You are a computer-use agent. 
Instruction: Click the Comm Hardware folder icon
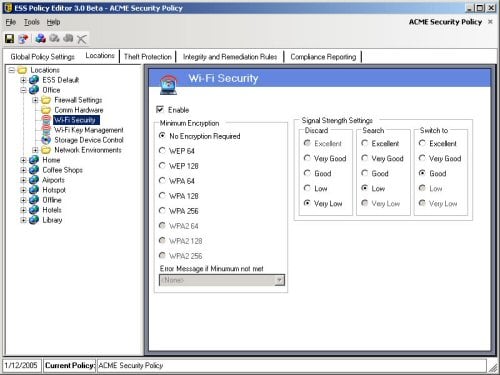[46, 110]
